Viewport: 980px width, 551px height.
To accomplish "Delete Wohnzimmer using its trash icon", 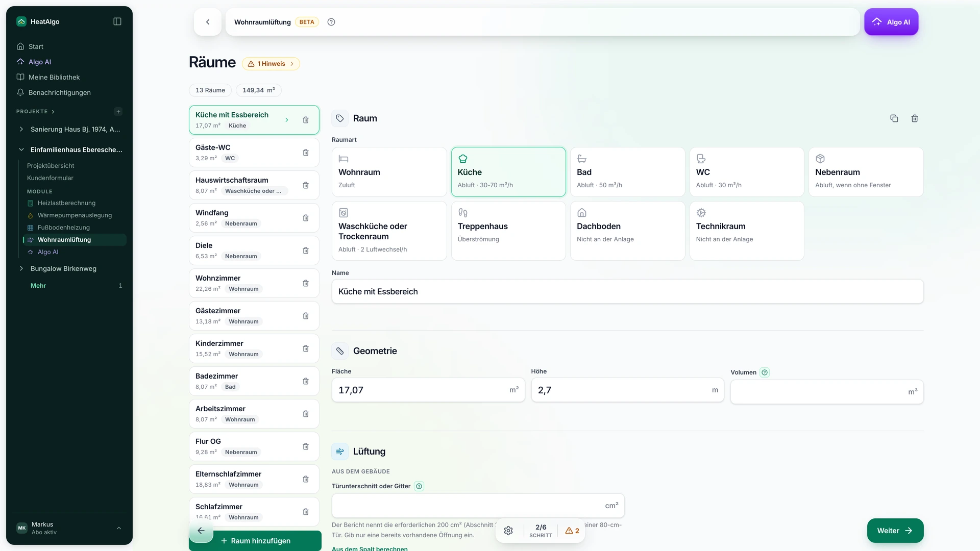I will (306, 283).
